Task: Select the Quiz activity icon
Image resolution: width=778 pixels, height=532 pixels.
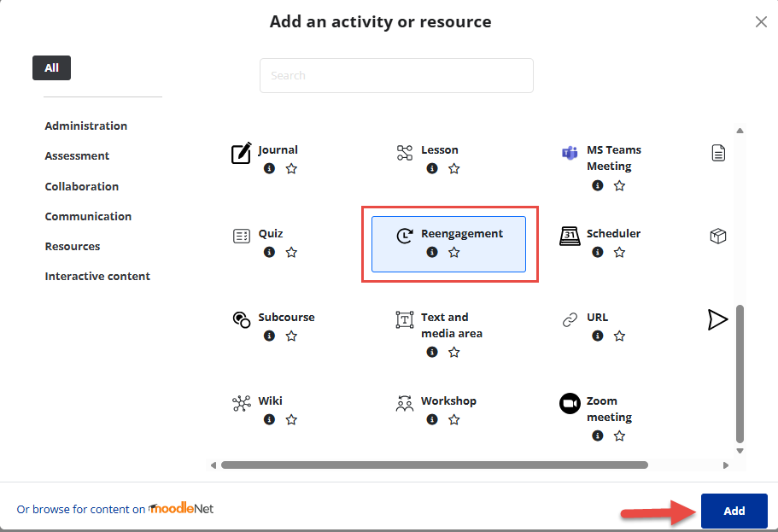Action: pos(242,236)
